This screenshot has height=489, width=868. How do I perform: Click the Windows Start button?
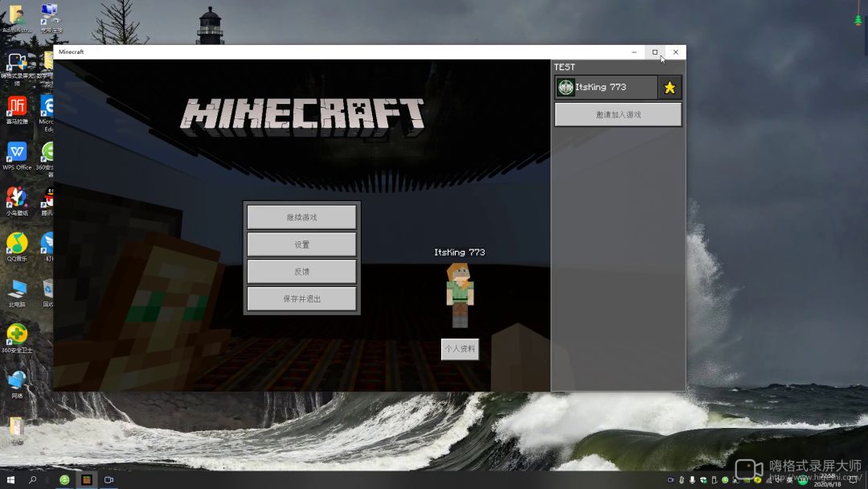[11, 480]
